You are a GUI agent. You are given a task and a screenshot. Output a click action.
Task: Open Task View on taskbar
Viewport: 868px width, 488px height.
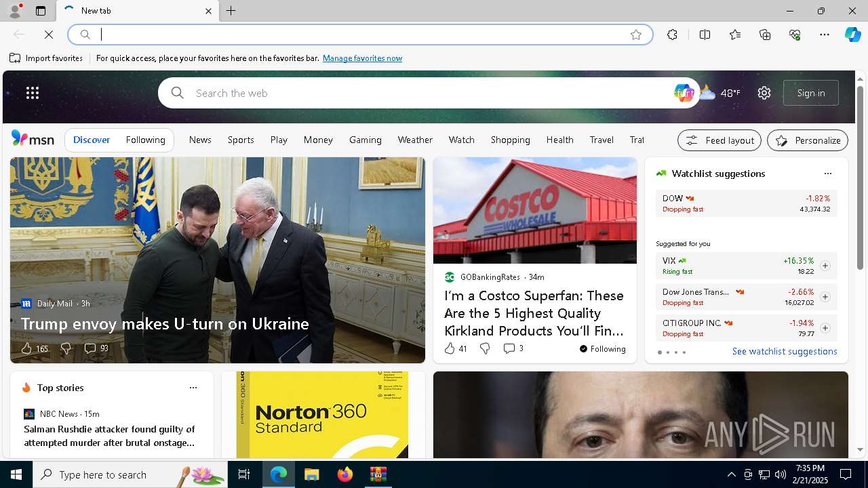point(244,474)
